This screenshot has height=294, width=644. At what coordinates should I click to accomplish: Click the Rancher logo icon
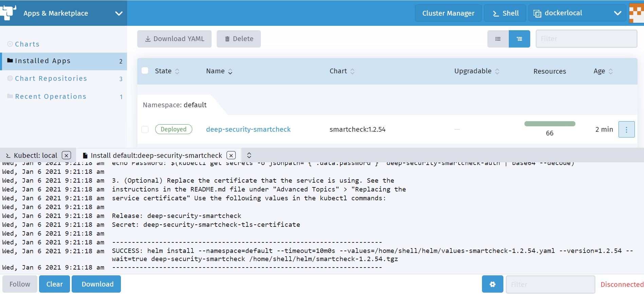[x=8, y=13]
